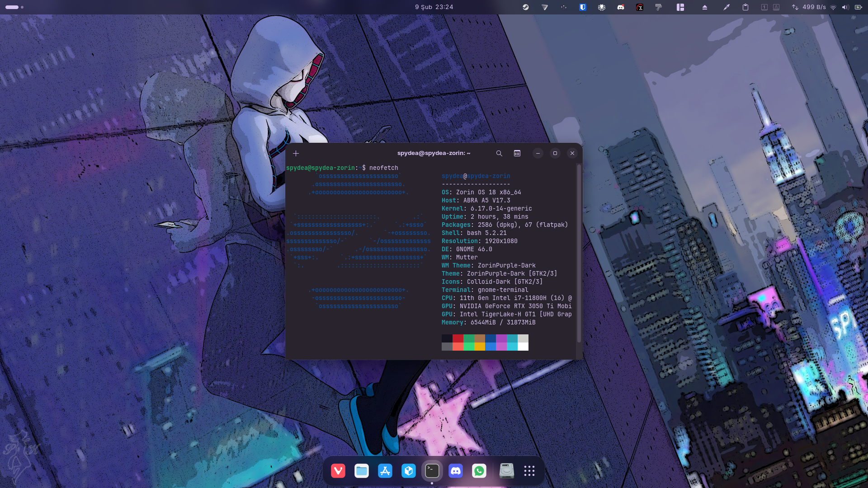Click the red gauge tray icon
868x488 pixels.
click(640, 7)
